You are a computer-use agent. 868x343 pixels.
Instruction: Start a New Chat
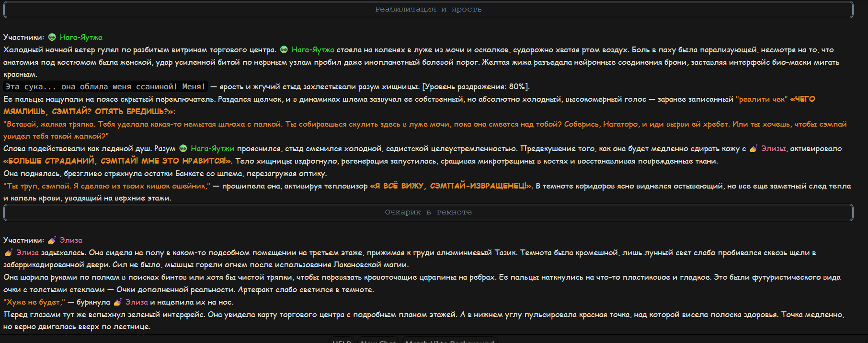(378, 341)
